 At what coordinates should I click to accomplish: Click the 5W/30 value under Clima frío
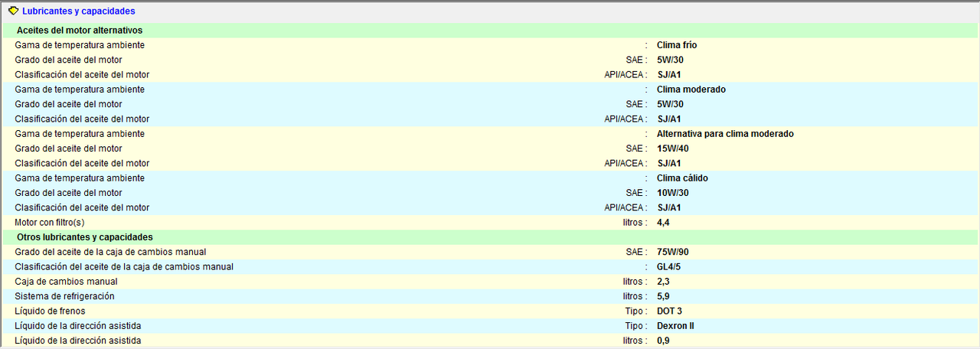coord(670,60)
